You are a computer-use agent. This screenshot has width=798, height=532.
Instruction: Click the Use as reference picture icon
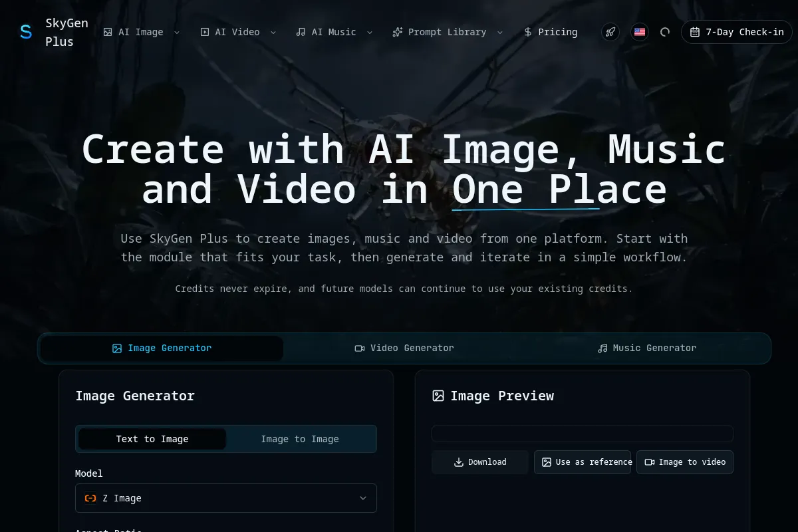(547, 462)
